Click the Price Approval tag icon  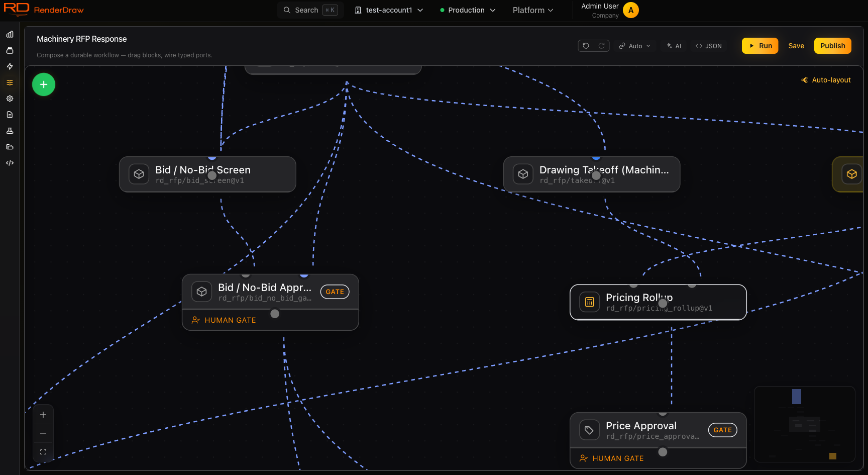pos(590,430)
